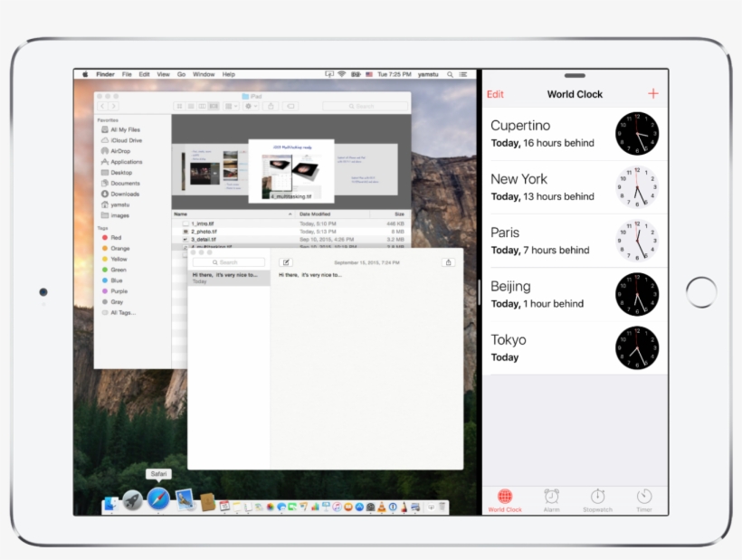The height and width of the screenshot is (560, 742).
Task: Go forward in the Finder window
Action: click(x=114, y=106)
